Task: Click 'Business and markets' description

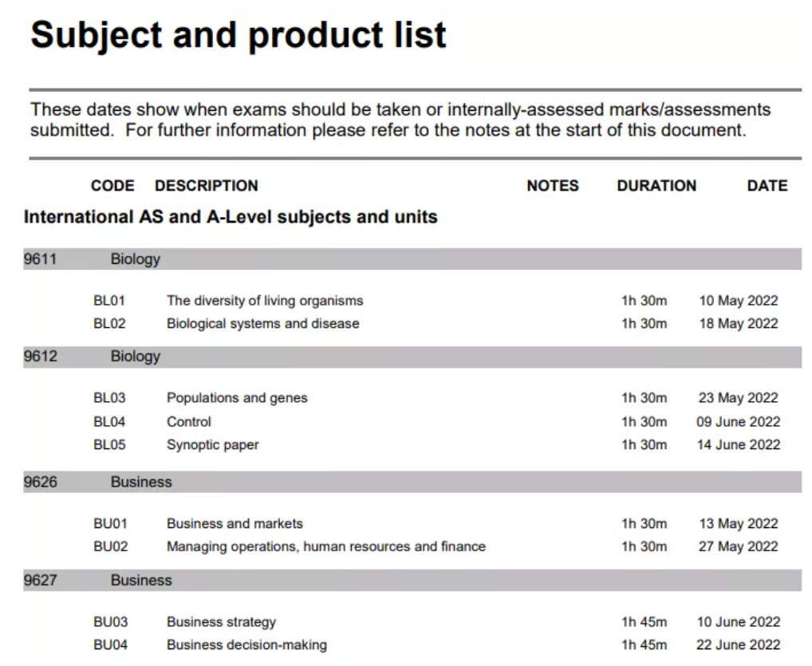Action: point(235,523)
